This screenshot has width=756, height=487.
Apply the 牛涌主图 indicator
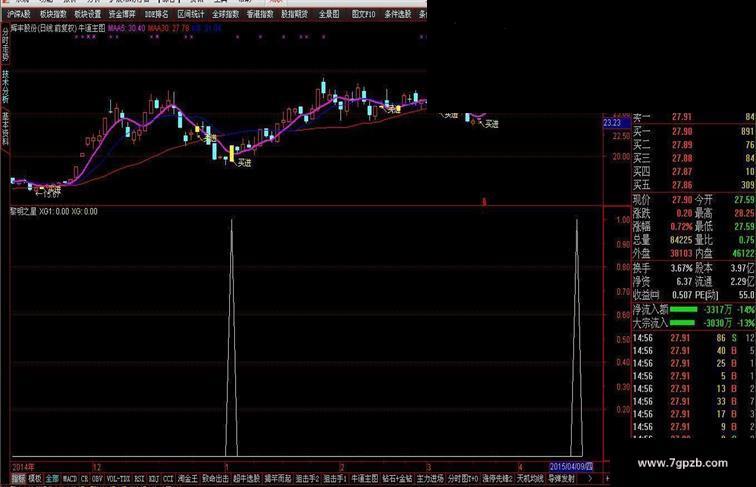pyautogui.click(x=365, y=479)
